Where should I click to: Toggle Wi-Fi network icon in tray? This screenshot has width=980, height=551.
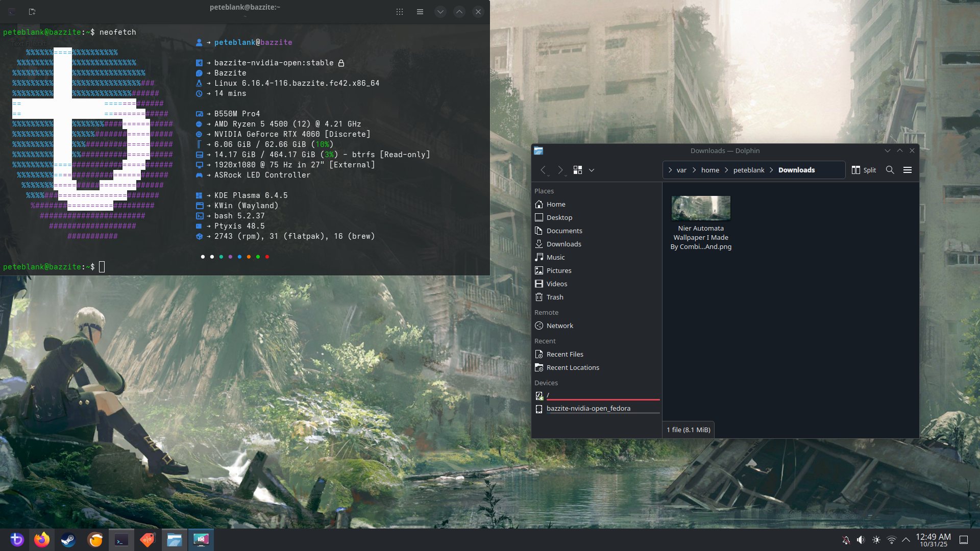coord(891,540)
